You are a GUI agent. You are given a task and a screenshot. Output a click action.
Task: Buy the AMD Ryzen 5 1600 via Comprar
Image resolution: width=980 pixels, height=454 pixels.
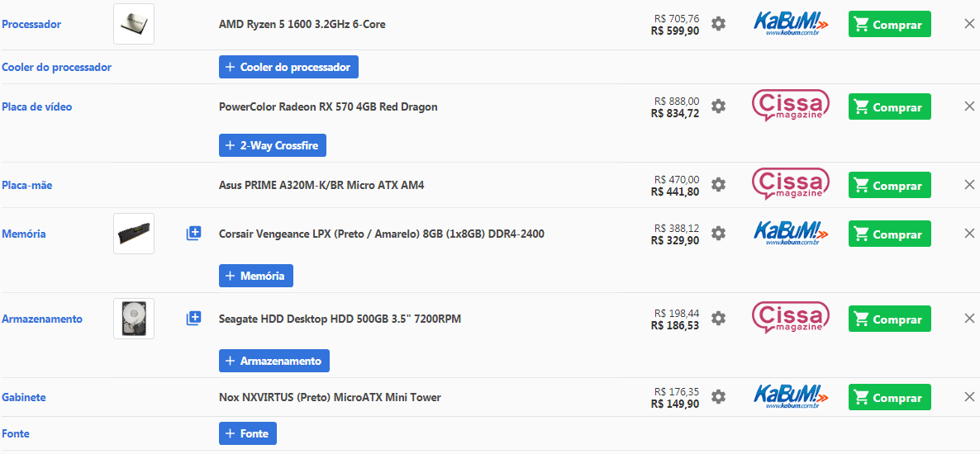coord(889,25)
